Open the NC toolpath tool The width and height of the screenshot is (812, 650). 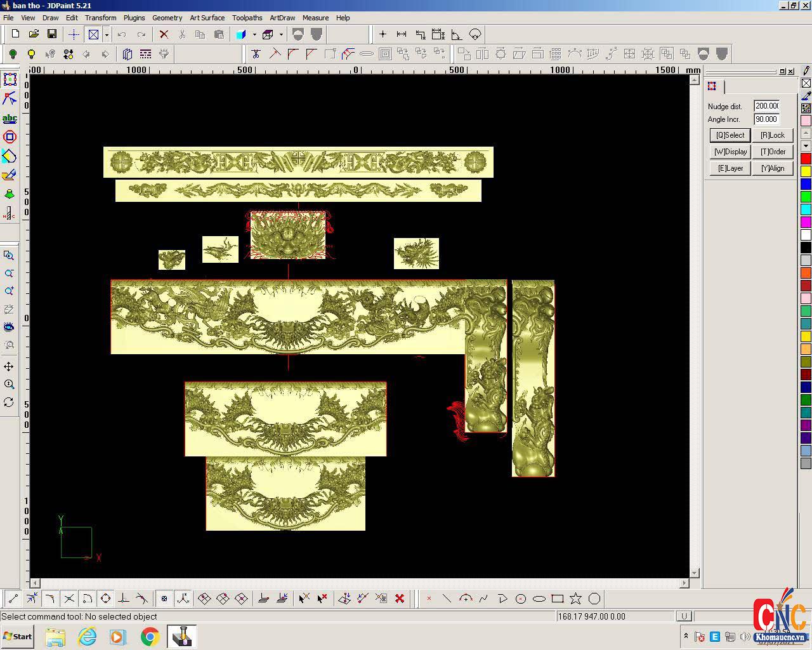(9, 213)
